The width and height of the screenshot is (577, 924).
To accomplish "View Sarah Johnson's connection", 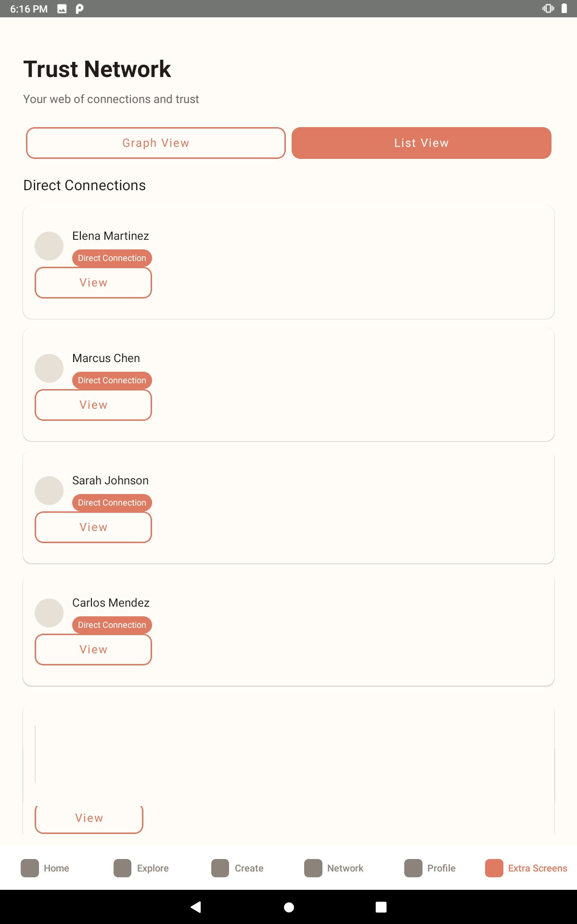I will point(93,528).
